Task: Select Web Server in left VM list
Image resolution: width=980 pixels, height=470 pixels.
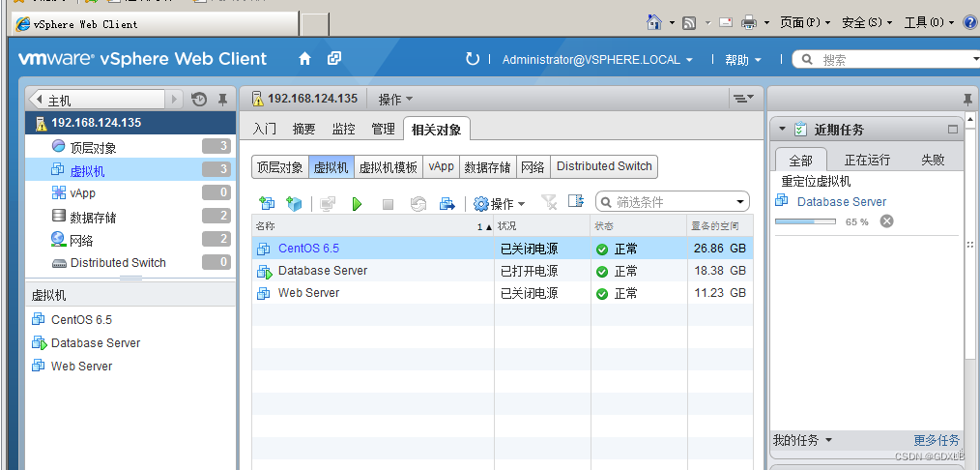Action: pos(81,367)
